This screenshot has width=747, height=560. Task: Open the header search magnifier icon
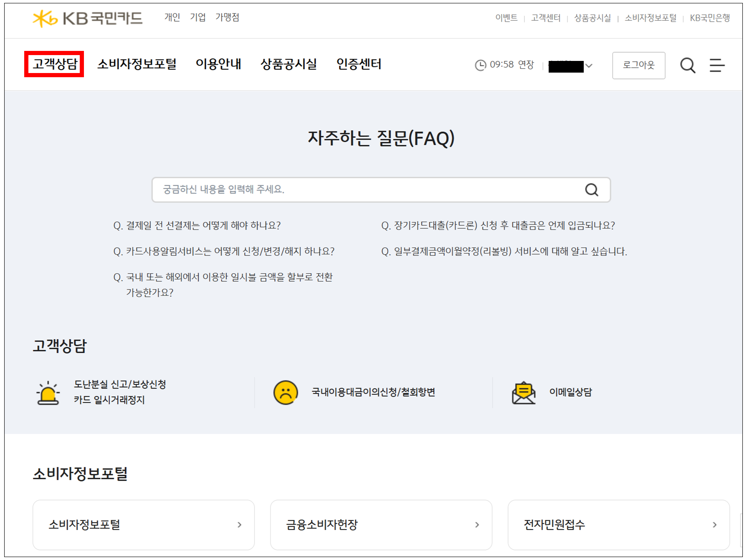point(687,66)
